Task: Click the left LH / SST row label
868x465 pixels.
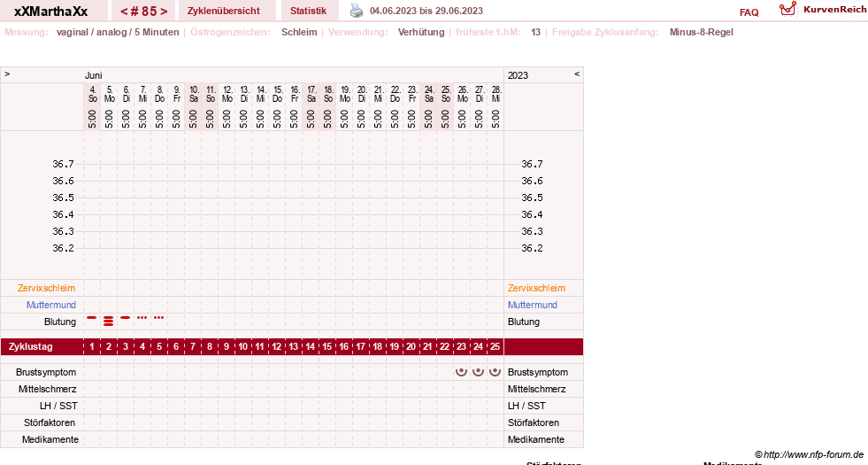Action: tap(58, 406)
